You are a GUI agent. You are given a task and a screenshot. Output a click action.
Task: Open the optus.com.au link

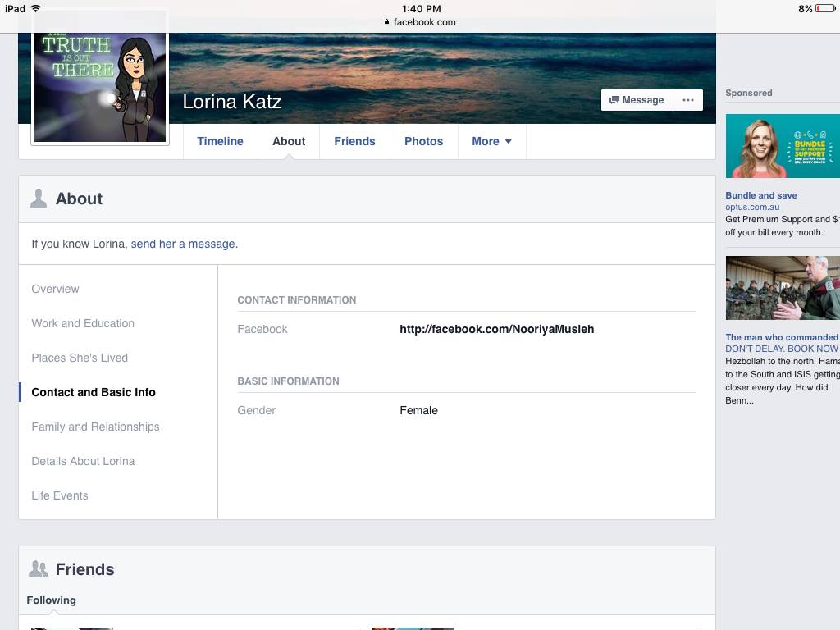pyautogui.click(x=752, y=207)
